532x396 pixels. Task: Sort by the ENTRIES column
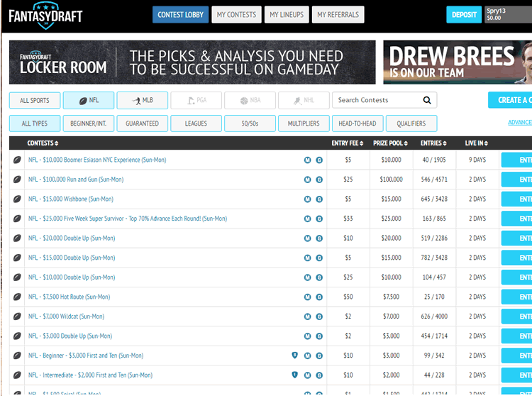coord(433,143)
